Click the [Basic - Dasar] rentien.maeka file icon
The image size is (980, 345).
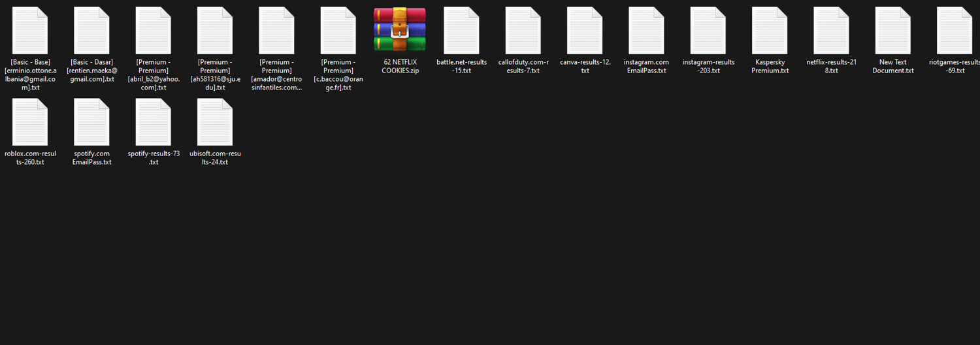(x=91, y=31)
